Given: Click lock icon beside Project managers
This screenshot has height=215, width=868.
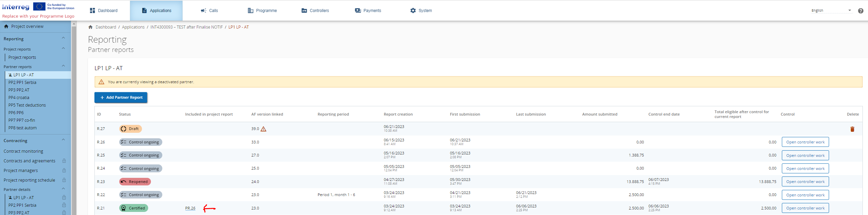Looking at the screenshot, I should point(64,171).
